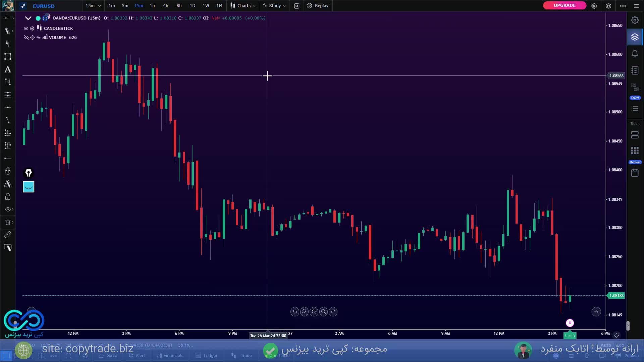The image size is (644, 362).
Task: Open the Charts type dropdown
Action: 243,6
